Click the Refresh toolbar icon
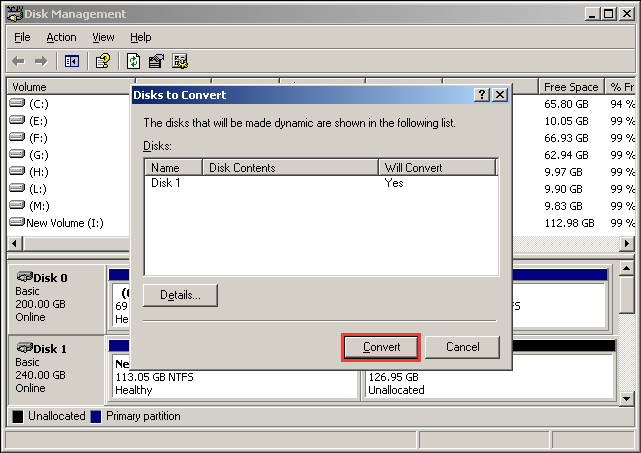Viewport: 641px width, 453px height. (133, 62)
